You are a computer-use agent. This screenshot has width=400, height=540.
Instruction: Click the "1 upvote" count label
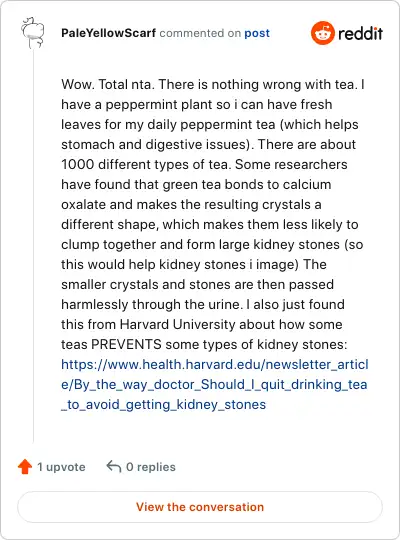pos(61,467)
